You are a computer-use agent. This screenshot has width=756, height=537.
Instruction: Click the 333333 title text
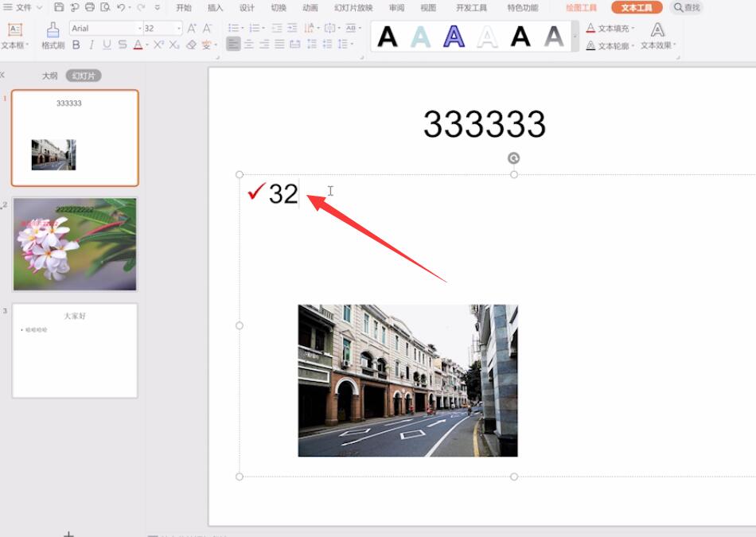(484, 124)
